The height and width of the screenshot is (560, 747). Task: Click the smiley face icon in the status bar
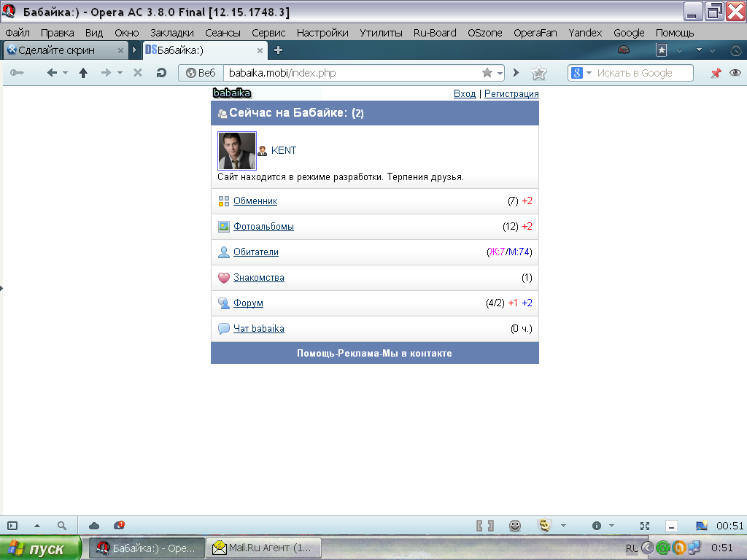515,526
